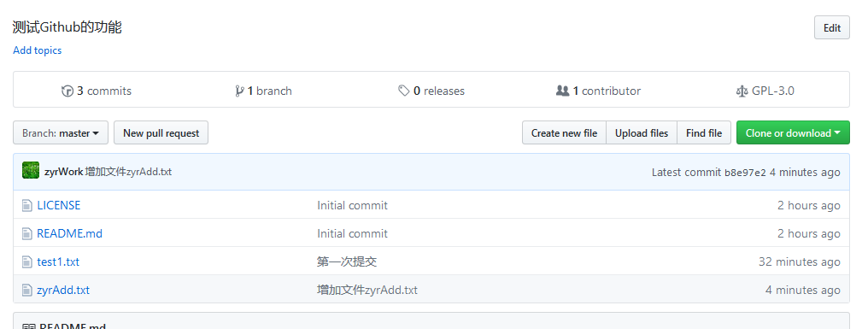Click Find file button
Screen dimensions: 868x329
[x=704, y=133]
